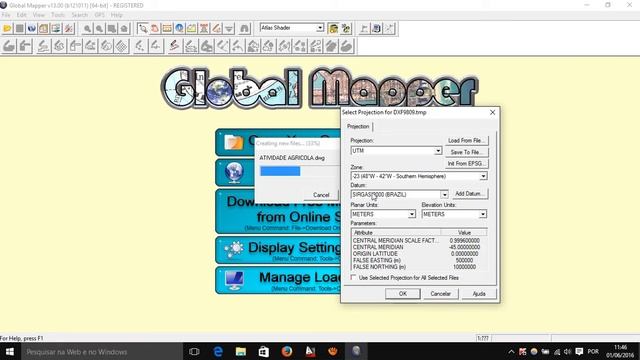Open the Help menu

point(117,15)
